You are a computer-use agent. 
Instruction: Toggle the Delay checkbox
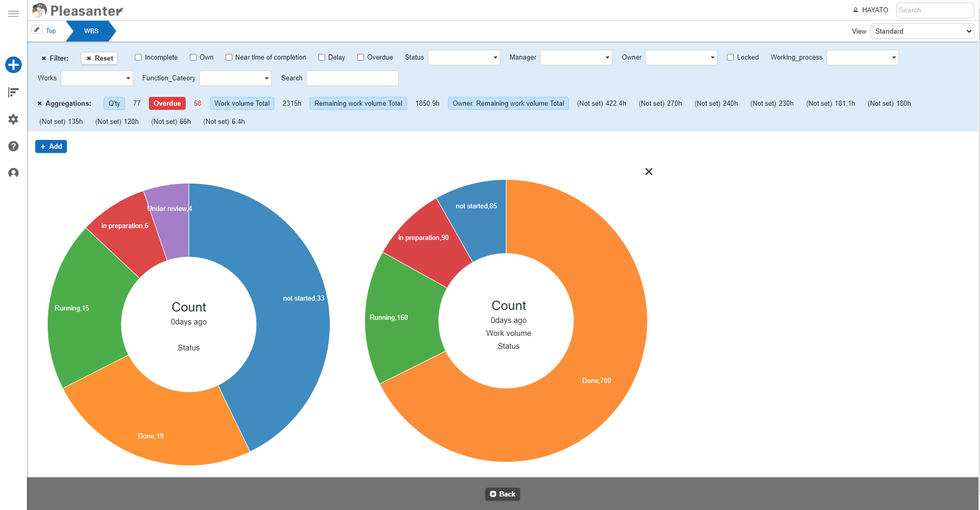[321, 58]
